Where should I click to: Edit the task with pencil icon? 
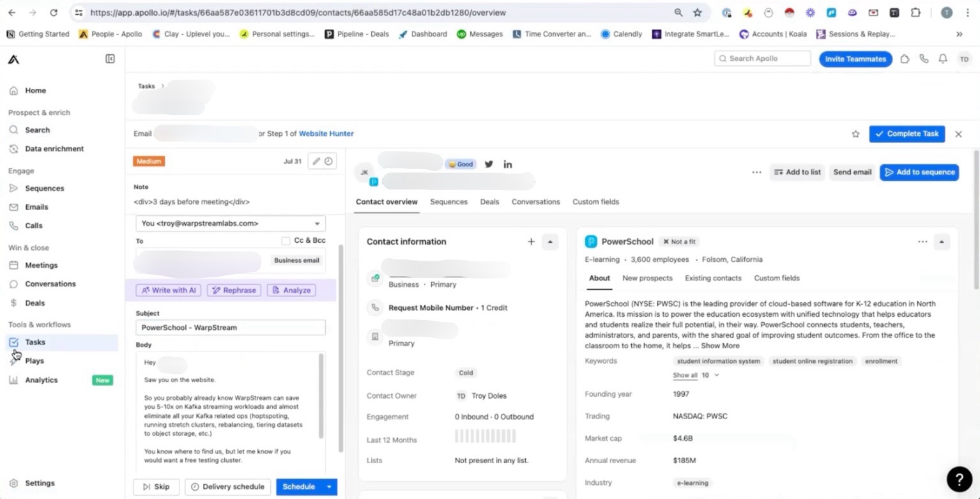tap(315, 162)
